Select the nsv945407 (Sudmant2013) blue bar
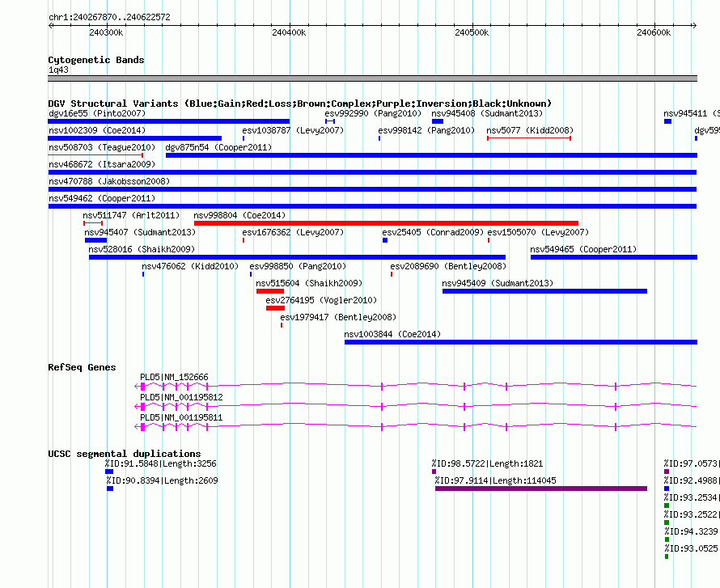The image size is (720, 588). pos(96,240)
